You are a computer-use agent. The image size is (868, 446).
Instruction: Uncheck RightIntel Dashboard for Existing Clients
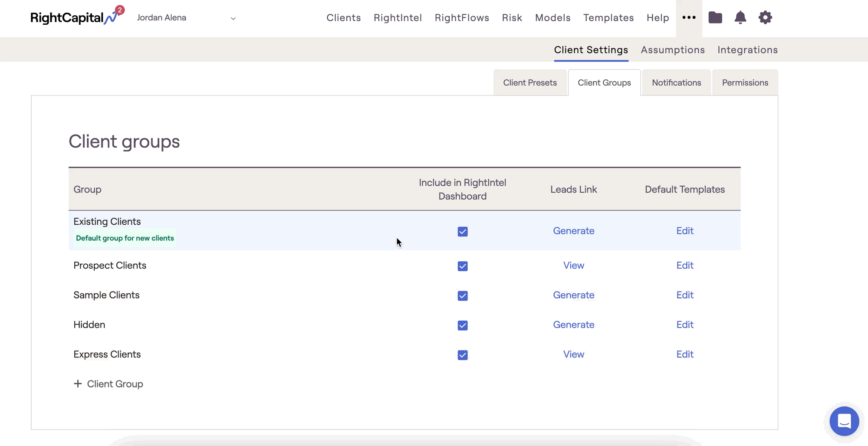[463, 232]
